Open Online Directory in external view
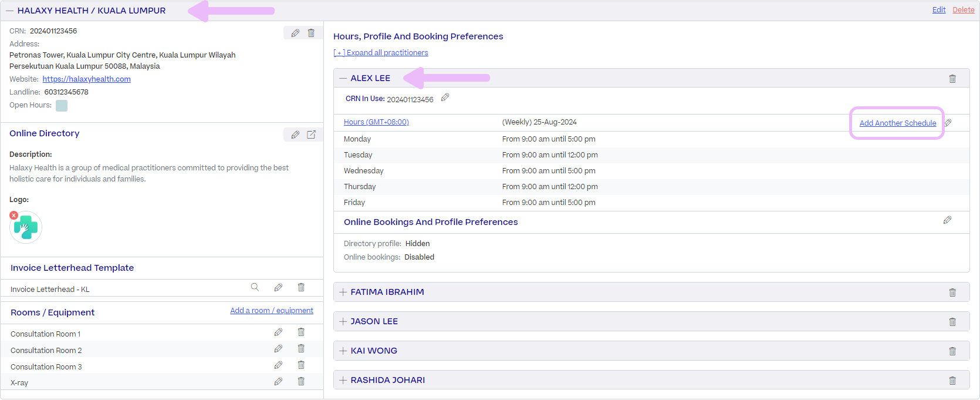 click(311, 135)
